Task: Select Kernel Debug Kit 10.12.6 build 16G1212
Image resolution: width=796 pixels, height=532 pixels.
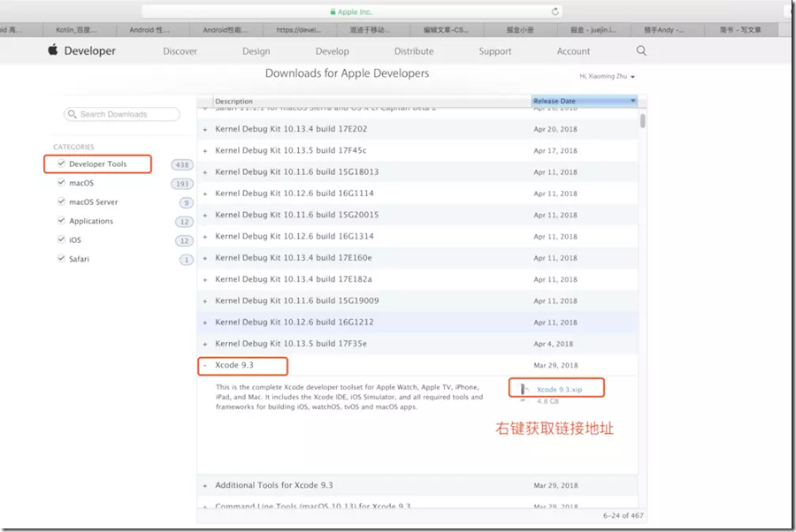Action: [x=295, y=322]
